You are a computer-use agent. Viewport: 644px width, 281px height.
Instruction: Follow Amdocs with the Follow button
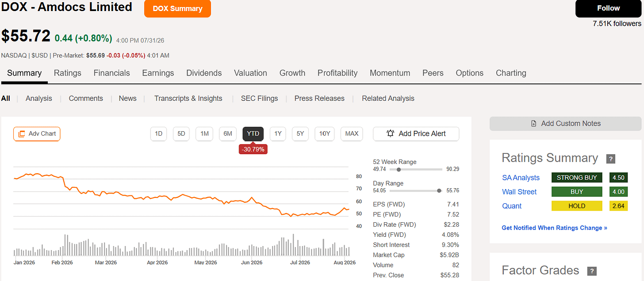608,8
